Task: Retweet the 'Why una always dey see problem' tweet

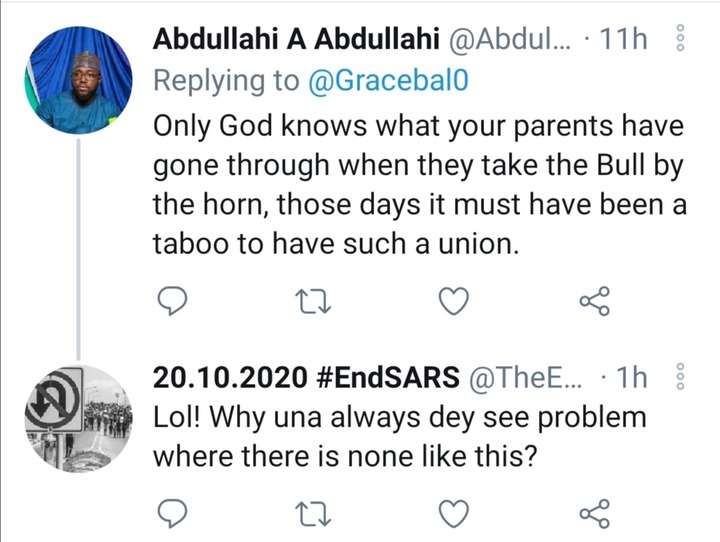Action: click(313, 514)
